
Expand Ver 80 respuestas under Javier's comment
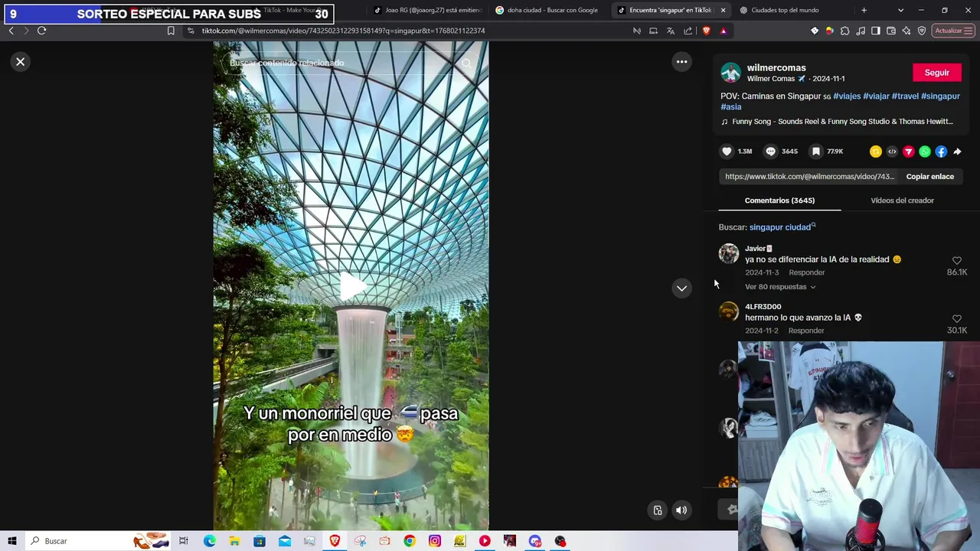pyautogui.click(x=780, y=287)
